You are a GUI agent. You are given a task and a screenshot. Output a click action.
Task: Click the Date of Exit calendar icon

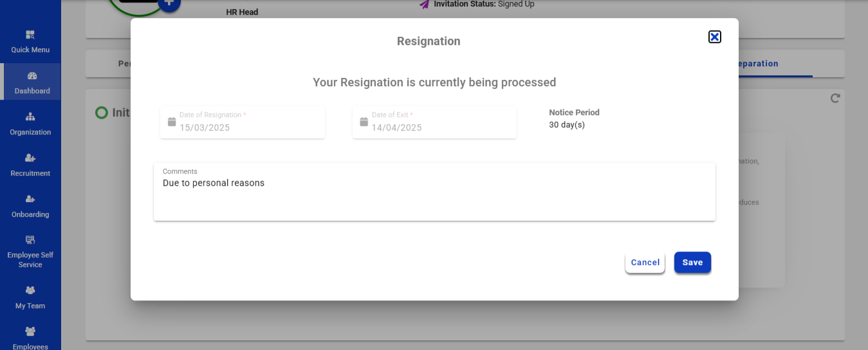(x=364, y=122)
